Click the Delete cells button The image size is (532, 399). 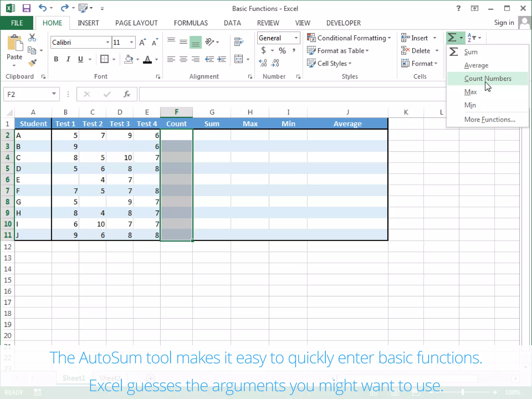coord(416,51)
